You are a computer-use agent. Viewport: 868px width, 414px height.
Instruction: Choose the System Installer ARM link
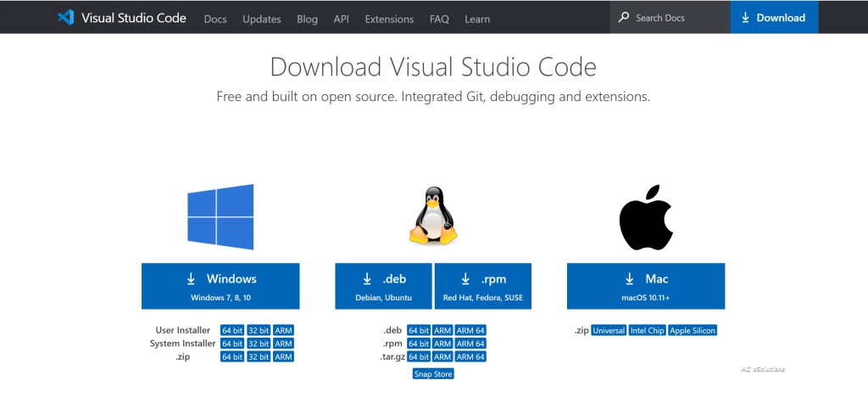tap(283, 344)
